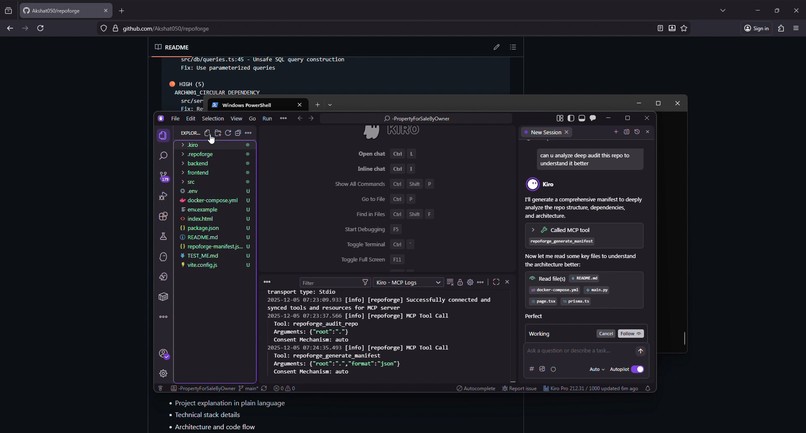Open the Auto model dropdown
Image resolution: width=806 pixels, height=433 pixels.
click(x=596, y=369)
